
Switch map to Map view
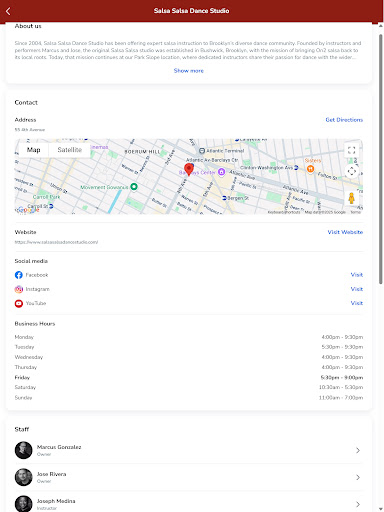(34, 150)
